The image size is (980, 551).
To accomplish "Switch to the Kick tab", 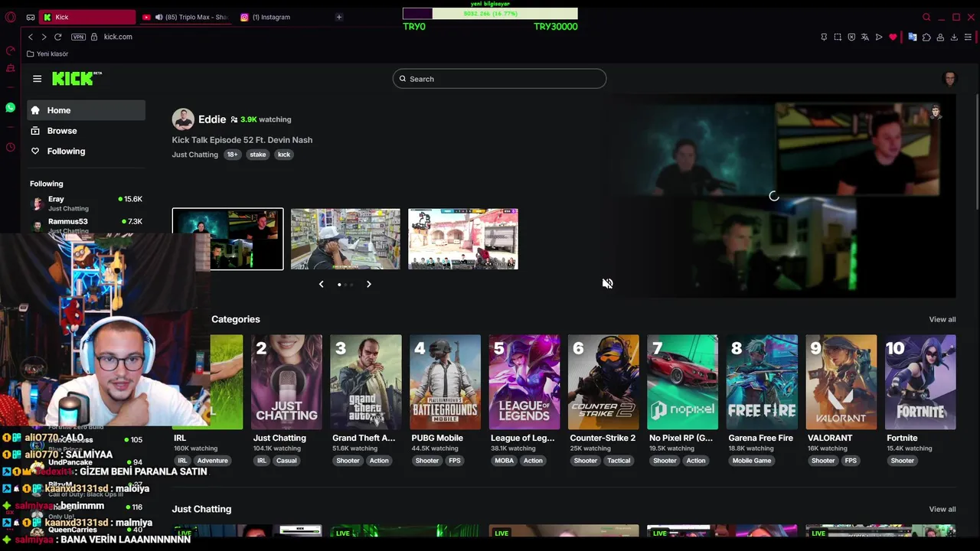I will (x=87, y=17).
